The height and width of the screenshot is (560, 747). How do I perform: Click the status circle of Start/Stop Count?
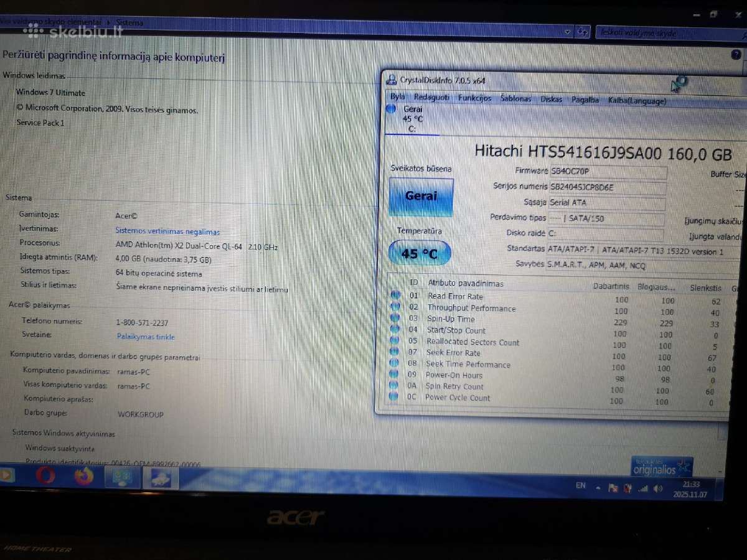tap(395, 329)
